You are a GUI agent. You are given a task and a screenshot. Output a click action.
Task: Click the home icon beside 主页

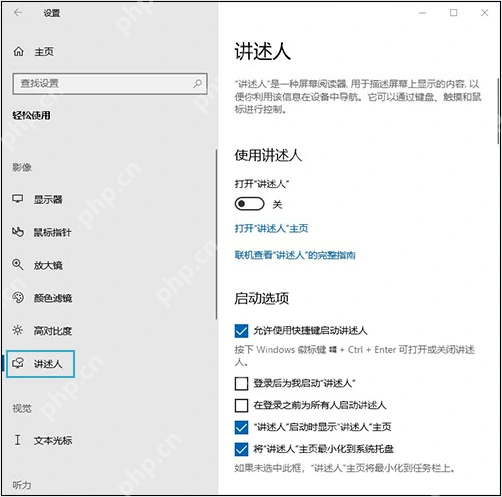18,51
